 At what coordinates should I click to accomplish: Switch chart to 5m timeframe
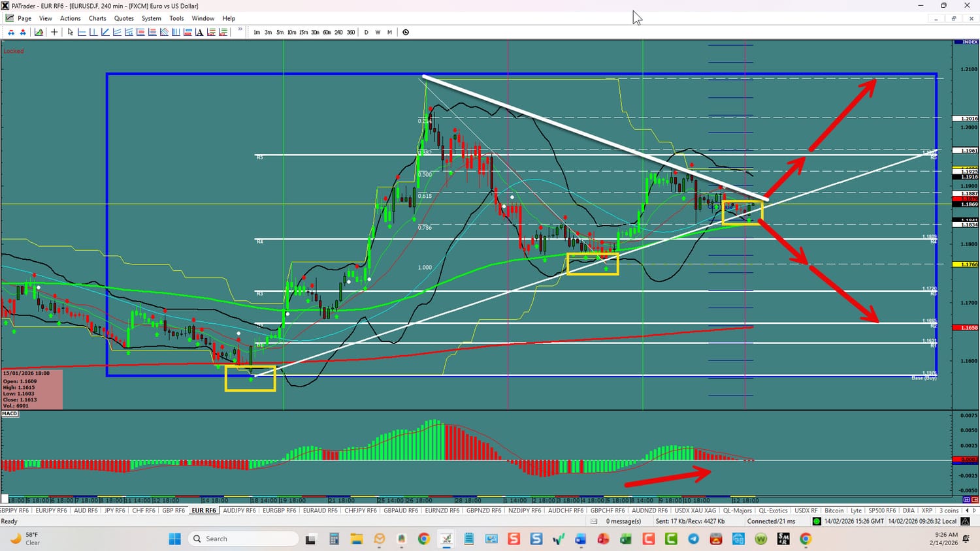(280, 32)
